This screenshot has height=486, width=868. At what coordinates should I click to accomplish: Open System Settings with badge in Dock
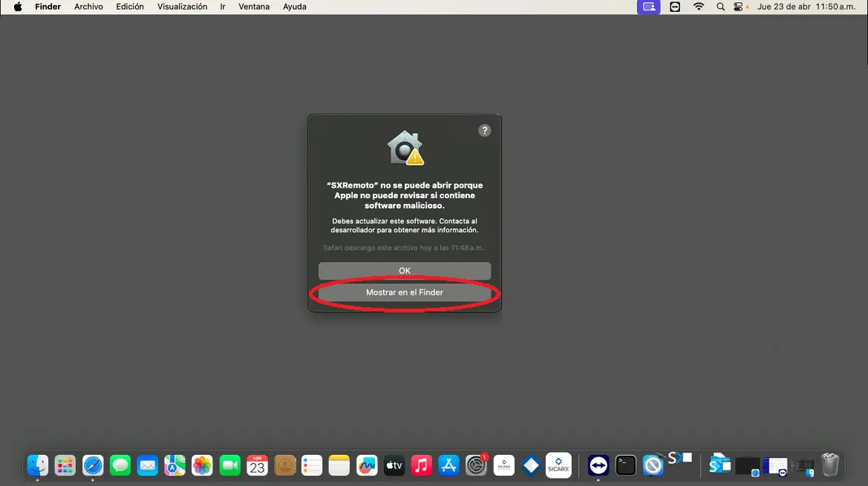click(476, 465)
